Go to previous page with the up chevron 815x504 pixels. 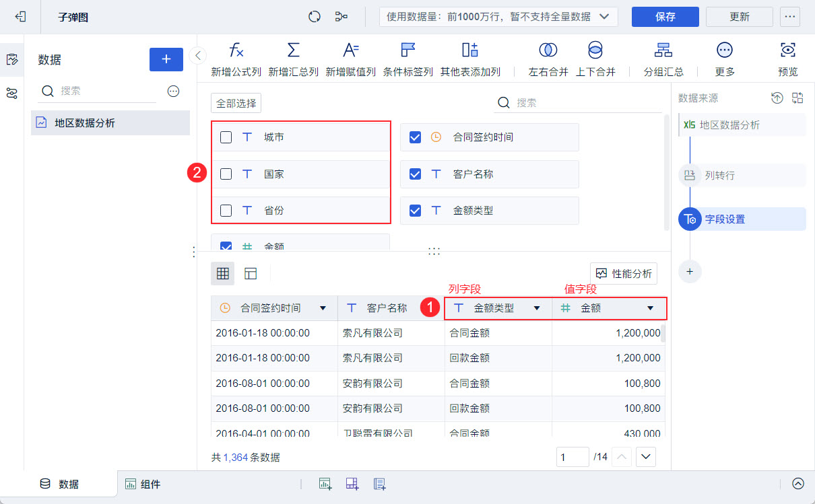coord(622,457)
